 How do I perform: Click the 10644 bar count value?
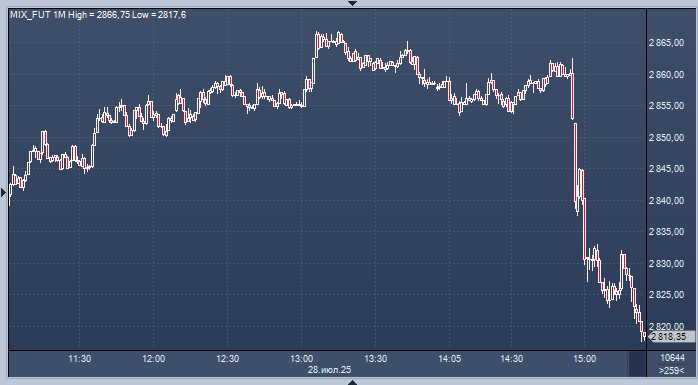pyautogui.click(x=672, y=358)
